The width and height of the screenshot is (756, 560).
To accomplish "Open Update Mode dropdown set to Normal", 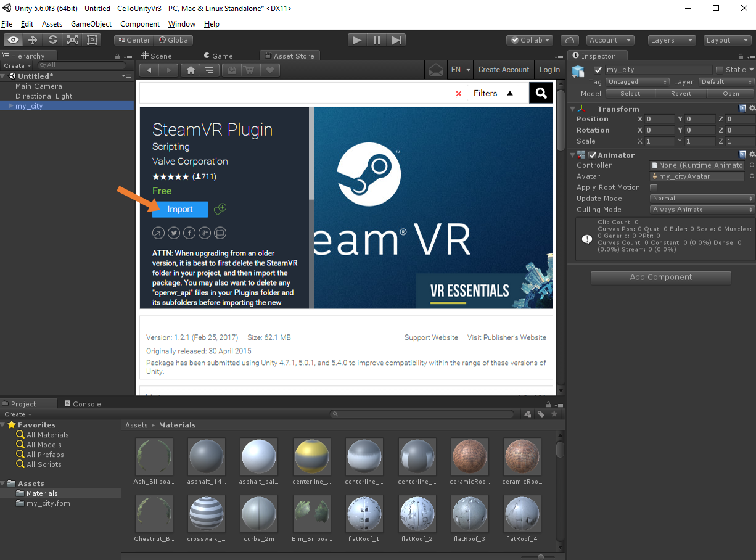I will 702,199.
